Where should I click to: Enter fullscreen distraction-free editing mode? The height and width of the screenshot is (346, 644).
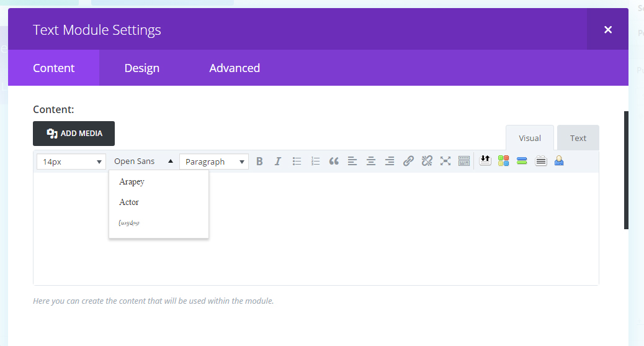click(445, 162)
